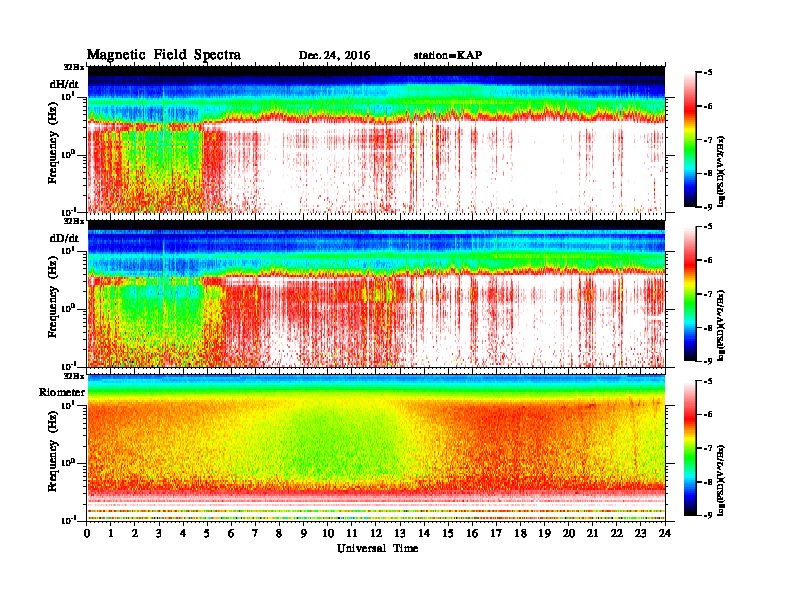Click hour '22' on the Universal Time axis
This screenshot has width=792, height=612.
(x=617, y=533)
